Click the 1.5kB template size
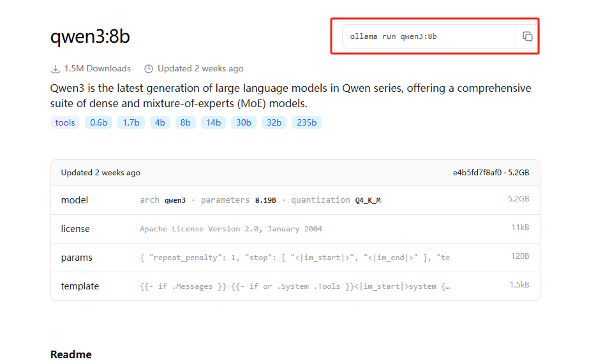This screenshot has height=364, width=596. 519,285
